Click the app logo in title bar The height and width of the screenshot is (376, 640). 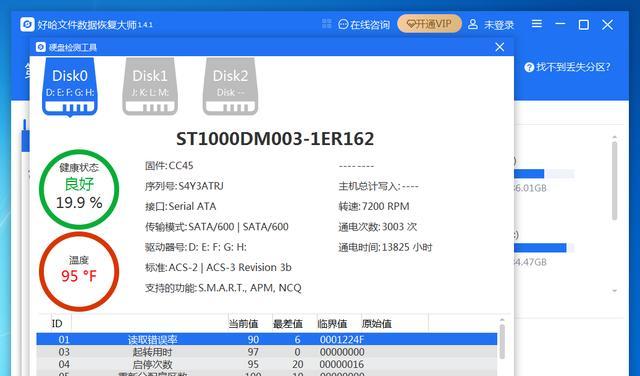tap(27, 24)
